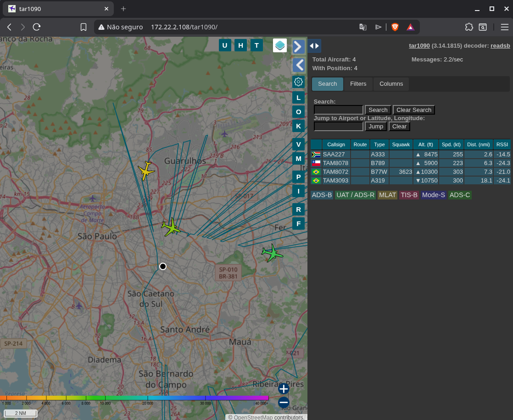Click the Mode-S legend swatch
This screenshot has width=513, height=420.
(x=434, y=195)
